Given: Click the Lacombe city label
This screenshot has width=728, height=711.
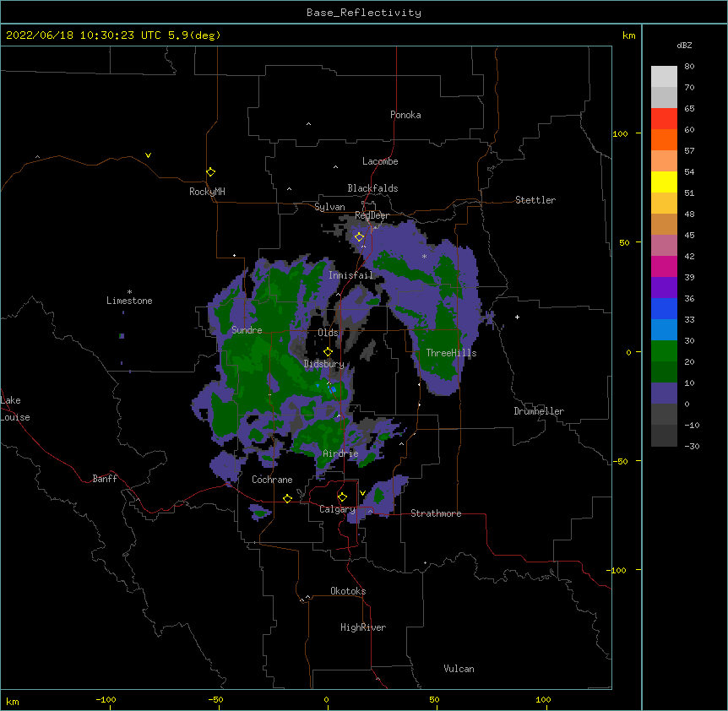Looking at the screenshot, I should [380, 161].
